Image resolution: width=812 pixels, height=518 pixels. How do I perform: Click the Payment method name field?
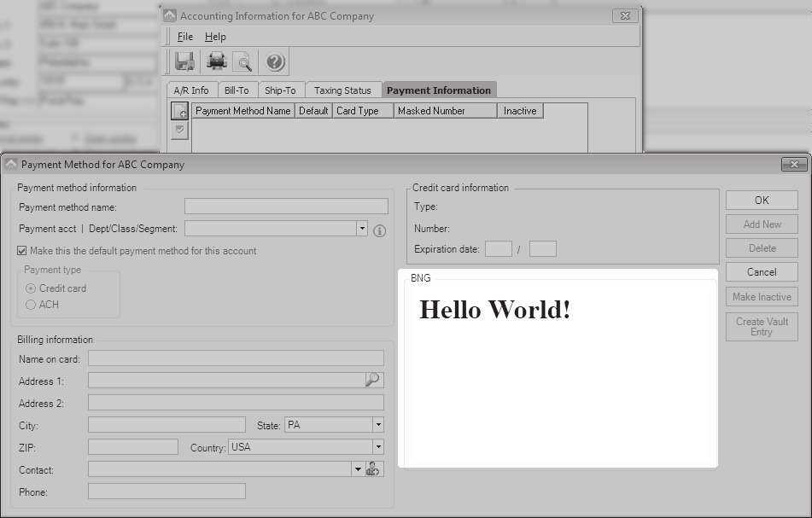point(286,207)
